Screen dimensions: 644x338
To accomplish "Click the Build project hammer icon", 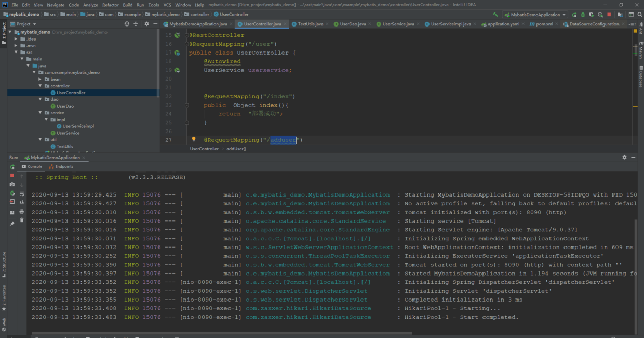I will point(495,15).
